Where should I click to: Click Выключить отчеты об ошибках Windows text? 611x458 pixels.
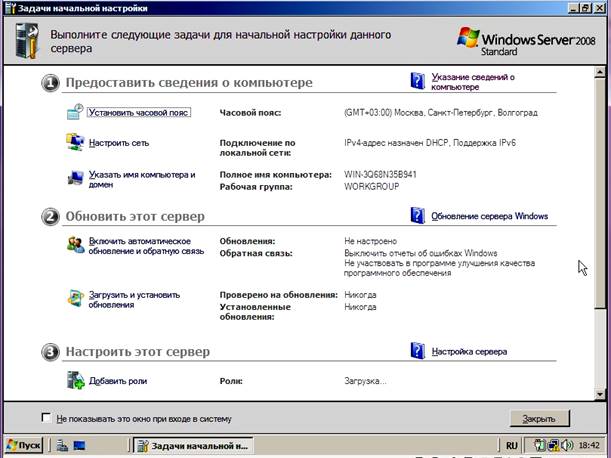point(420,253)
